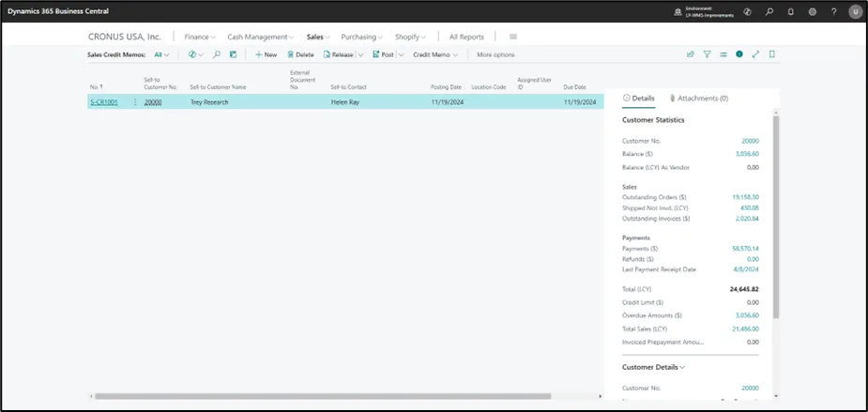Image resolution: width=868 pixels, height=412 pixels.
Task: Open the user account avatar
Action: point(855,11)
